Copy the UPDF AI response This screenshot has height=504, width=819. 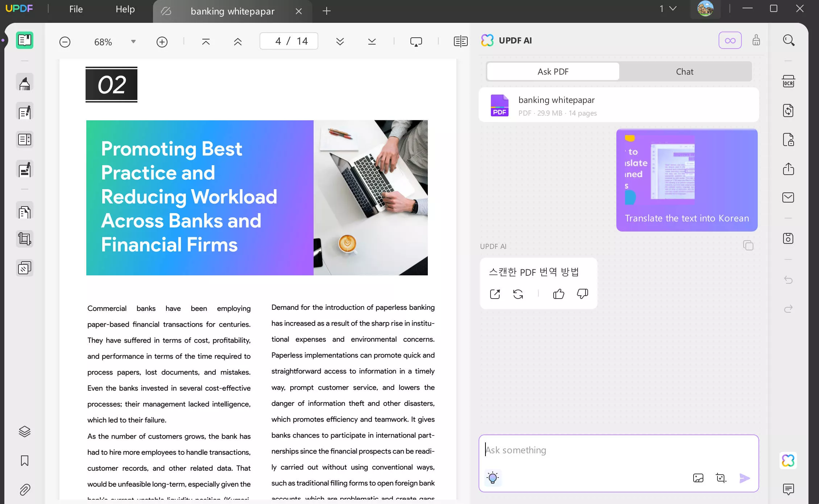point(748,246)
